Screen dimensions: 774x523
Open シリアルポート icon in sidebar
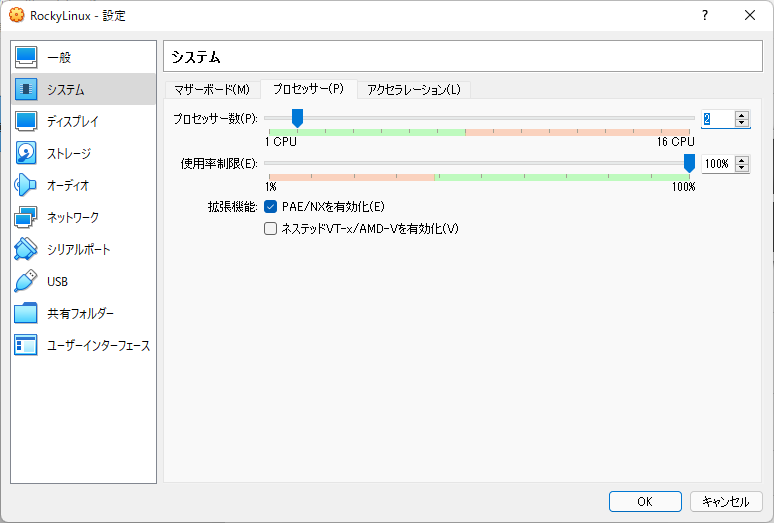click(x=27, y=250)
